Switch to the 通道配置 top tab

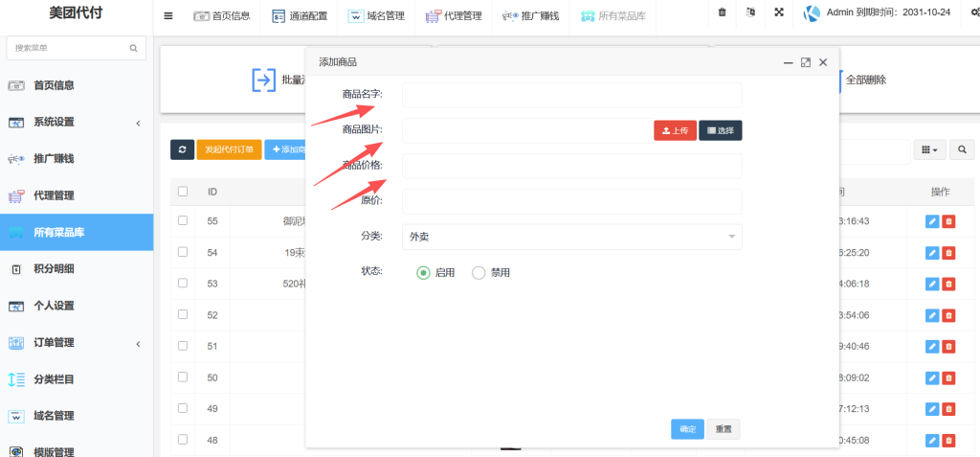pyautogui.click(x=300, y=16)
